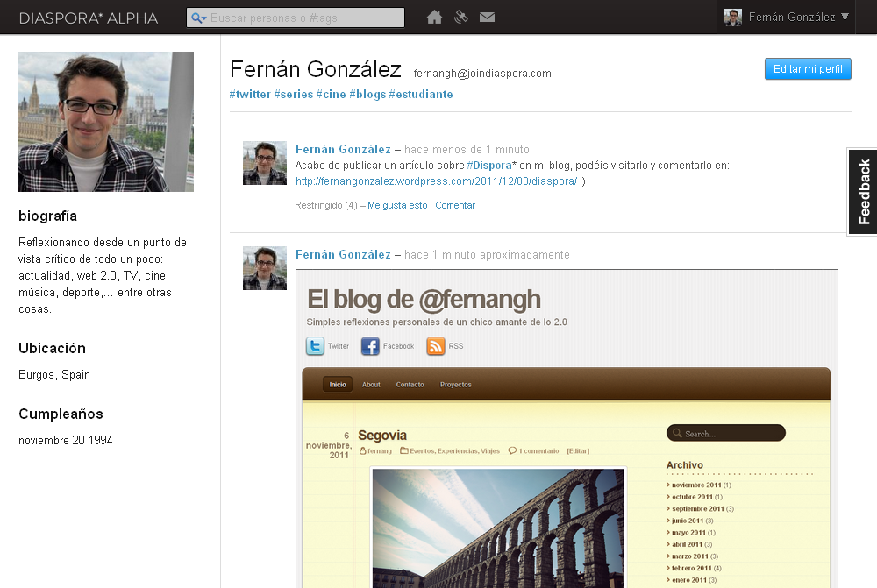
Task: Open the messages envelope icon
Action: pos(488,17)
